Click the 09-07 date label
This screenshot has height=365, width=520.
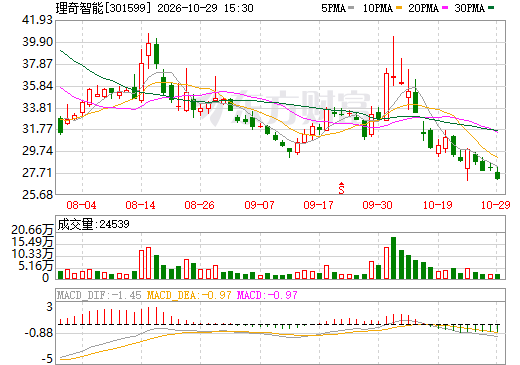pyautogui.click(x=259, y=205)
